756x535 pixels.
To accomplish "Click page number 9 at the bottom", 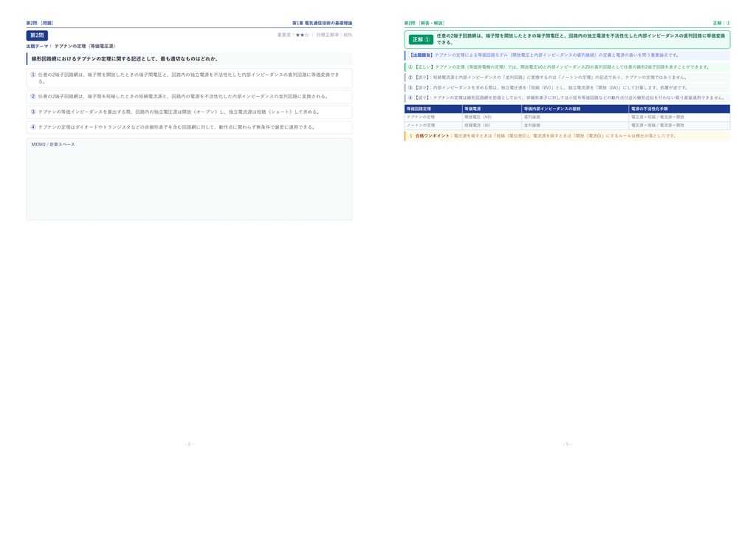I will (567, 444).
